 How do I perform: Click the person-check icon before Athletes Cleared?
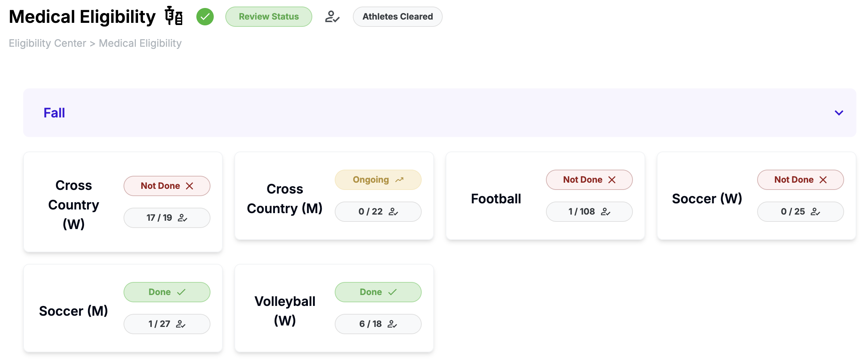tap(332, 17)
